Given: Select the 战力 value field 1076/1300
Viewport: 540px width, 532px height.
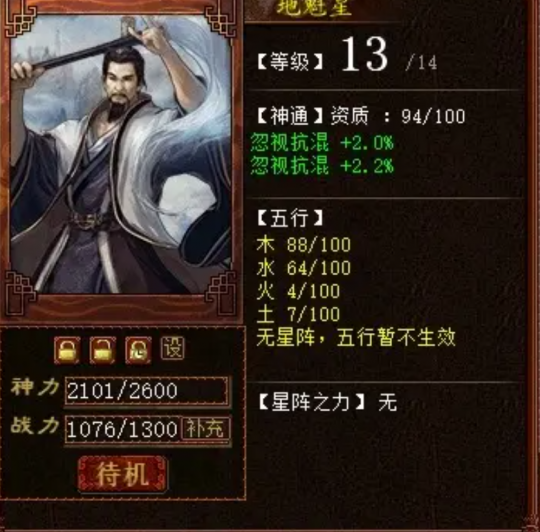Looking at the screenshot, I should pyautogui.click(x=122, y=429).
